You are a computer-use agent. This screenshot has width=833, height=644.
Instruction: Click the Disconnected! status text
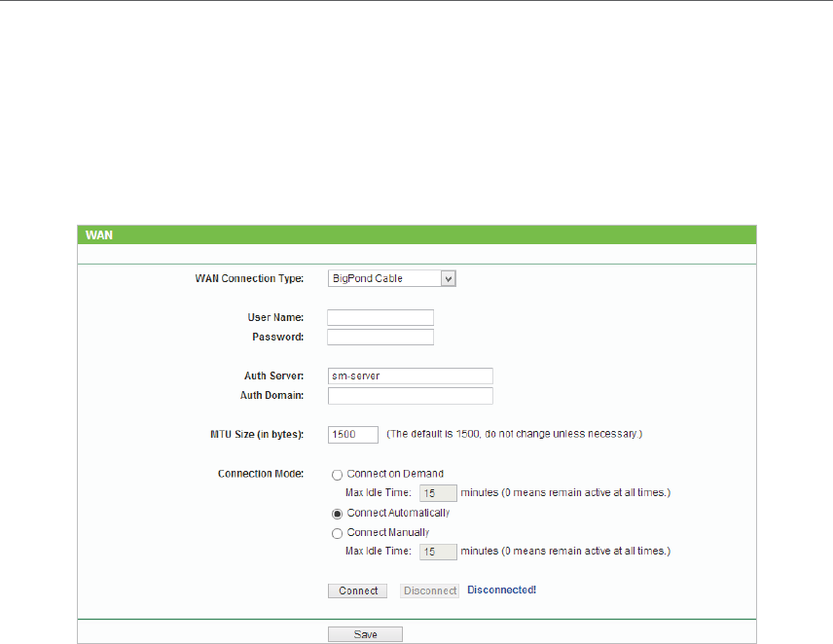[x=501, y=590]
